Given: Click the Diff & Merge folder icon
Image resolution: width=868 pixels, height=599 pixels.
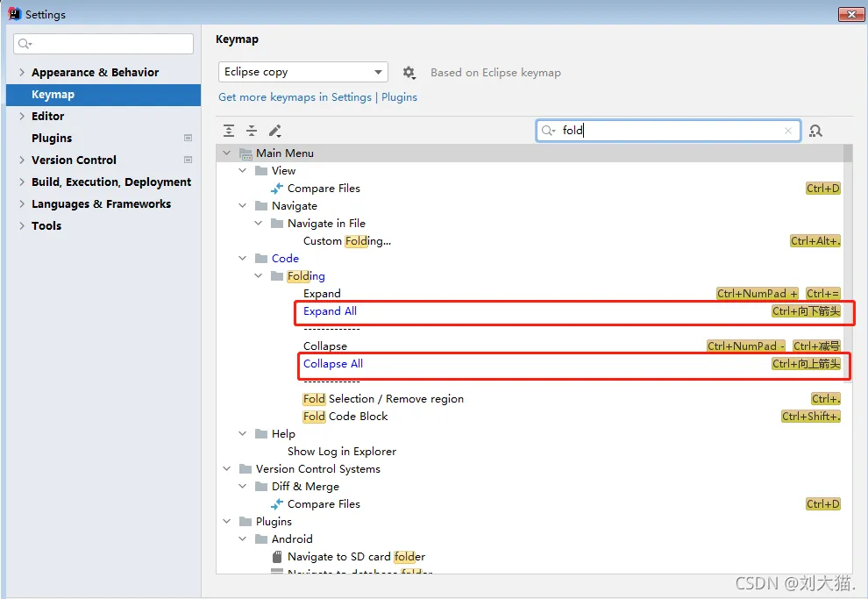Looking at the screenshot, I should tap(261, 486).
